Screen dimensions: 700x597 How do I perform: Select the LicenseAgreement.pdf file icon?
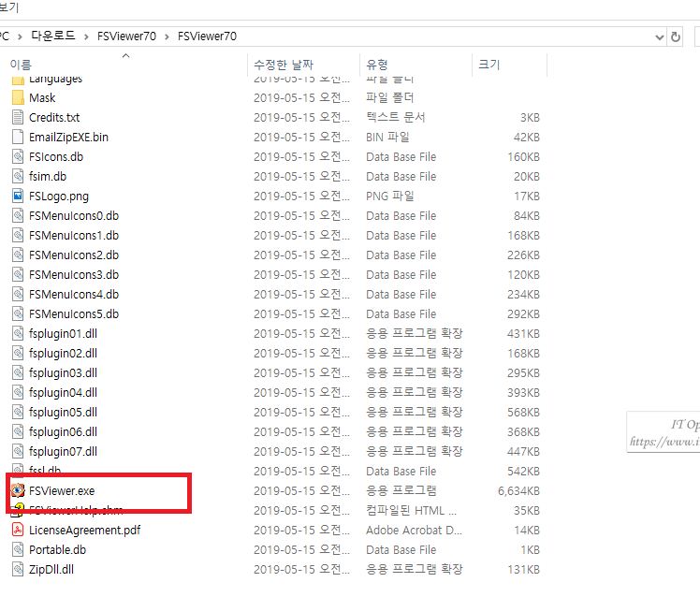(18, 531)
